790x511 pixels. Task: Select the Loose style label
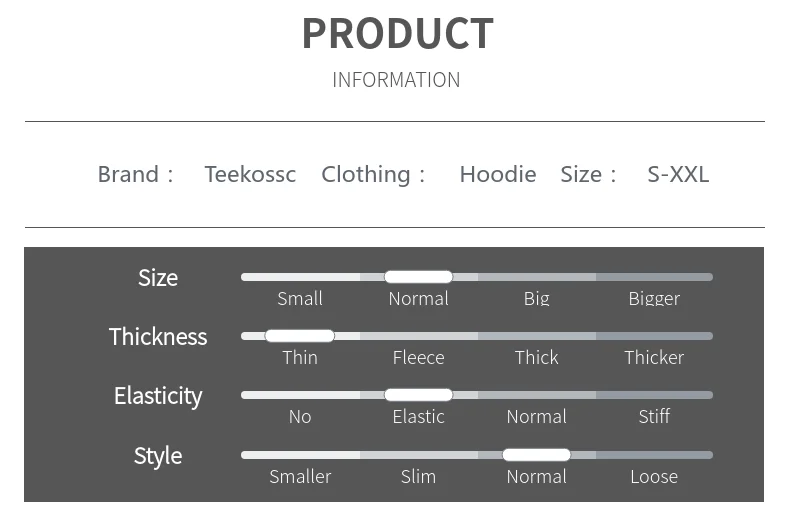(654, 476)
